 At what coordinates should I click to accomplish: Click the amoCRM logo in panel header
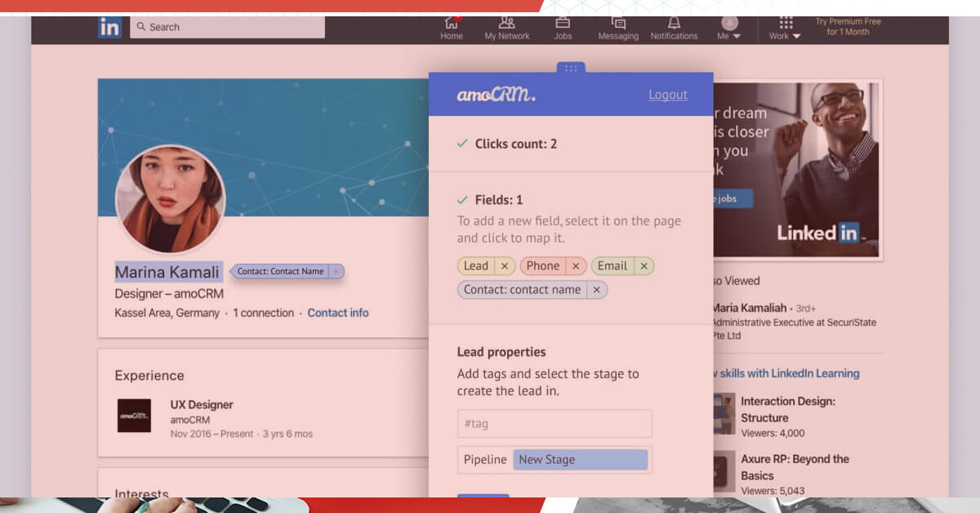click(x=497, y=95)
